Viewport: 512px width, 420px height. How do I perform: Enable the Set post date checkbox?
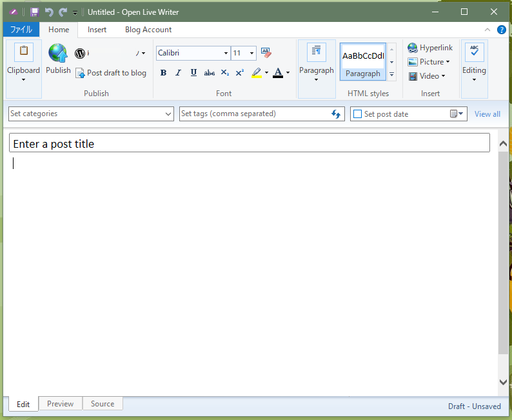357,114
